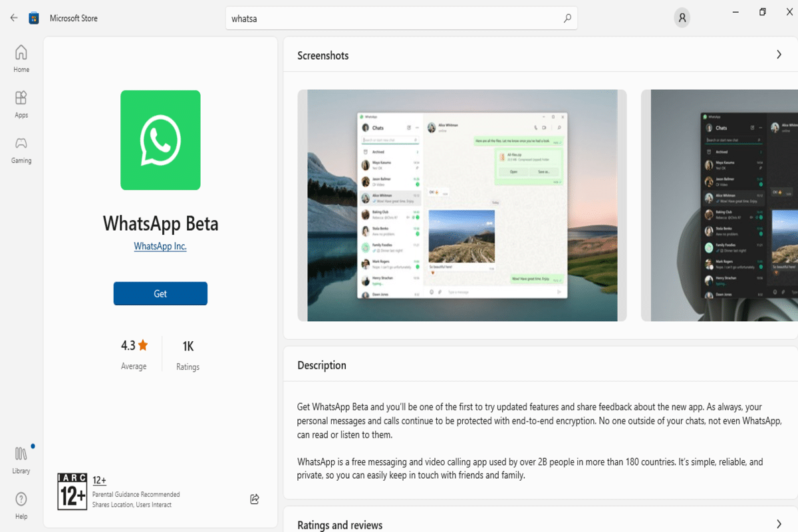Click the WhatsApp Beta app logo
The height and width of the screenshot is (532, 798).
(160, 140)
